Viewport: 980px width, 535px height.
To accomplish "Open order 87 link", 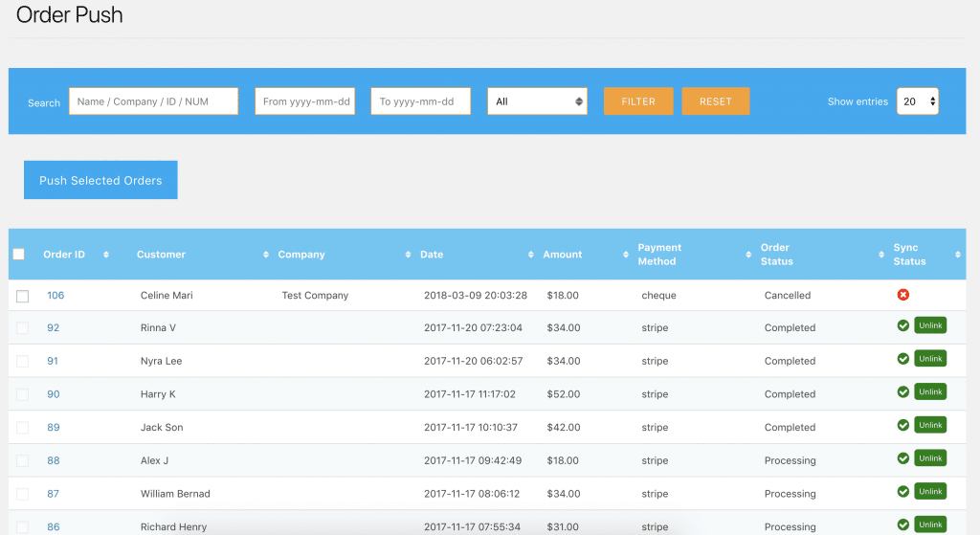I will point(54,493).
